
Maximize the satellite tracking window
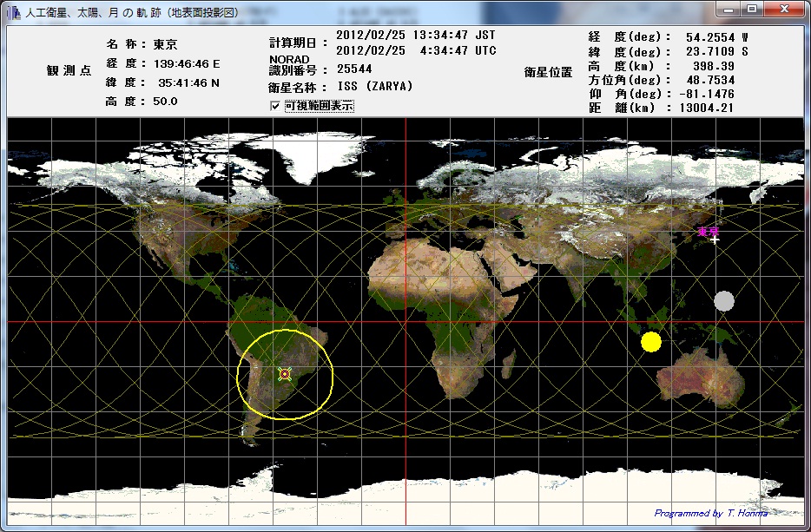pos(752,10)
